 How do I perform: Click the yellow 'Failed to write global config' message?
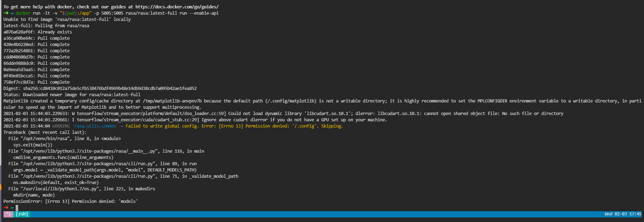pyautogui.click(x=234, y=126)
